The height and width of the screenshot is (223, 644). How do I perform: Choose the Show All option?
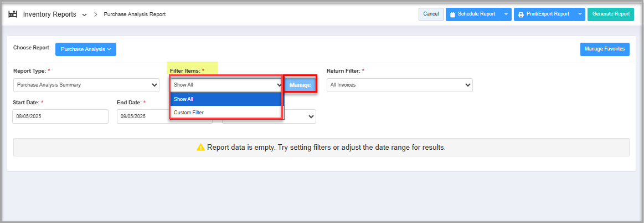pyautogui.click(x=226, y=99)
